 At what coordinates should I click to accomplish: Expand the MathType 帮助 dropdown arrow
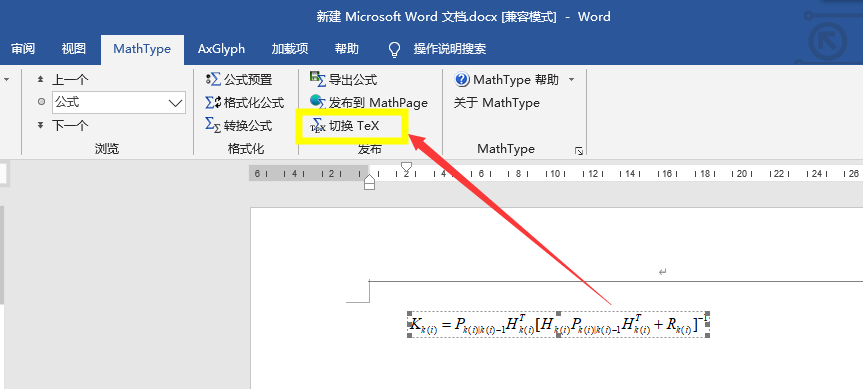pos(571,80)
